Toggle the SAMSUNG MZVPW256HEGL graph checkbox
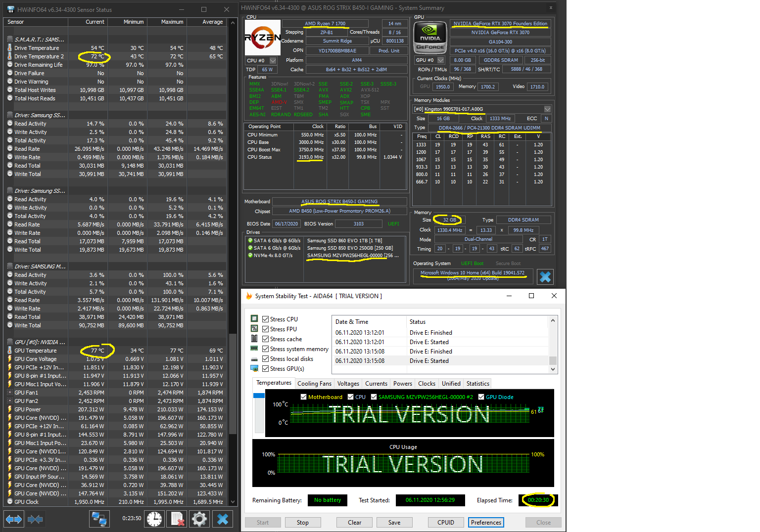 click(374, 397)
